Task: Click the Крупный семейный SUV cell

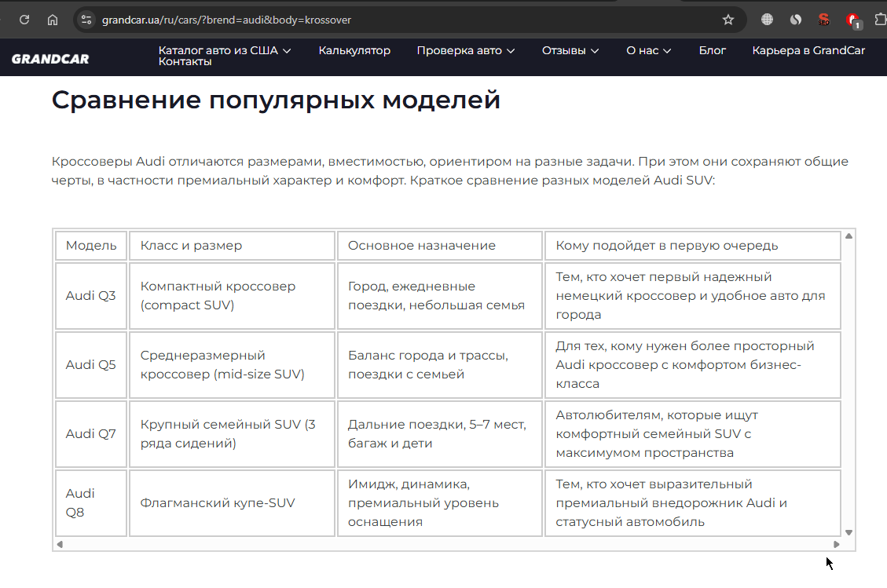Action: coord(232,433)
